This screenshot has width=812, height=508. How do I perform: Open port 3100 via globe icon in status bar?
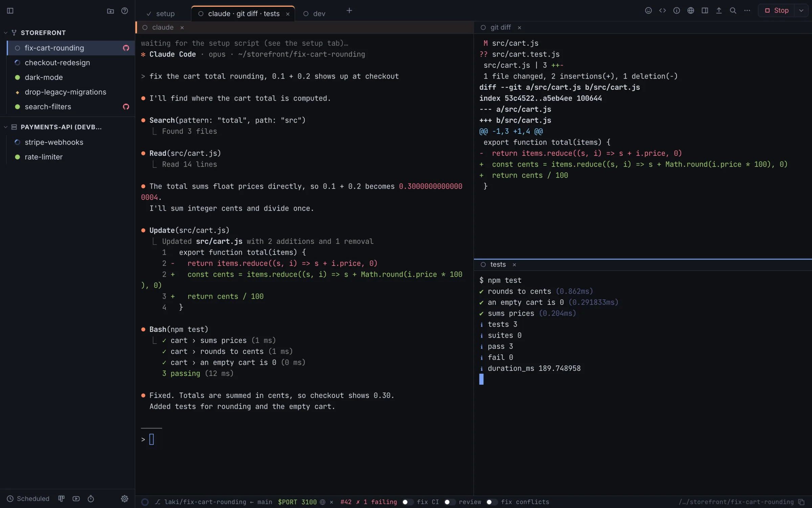pyautogui.click(x=322, y=502)
